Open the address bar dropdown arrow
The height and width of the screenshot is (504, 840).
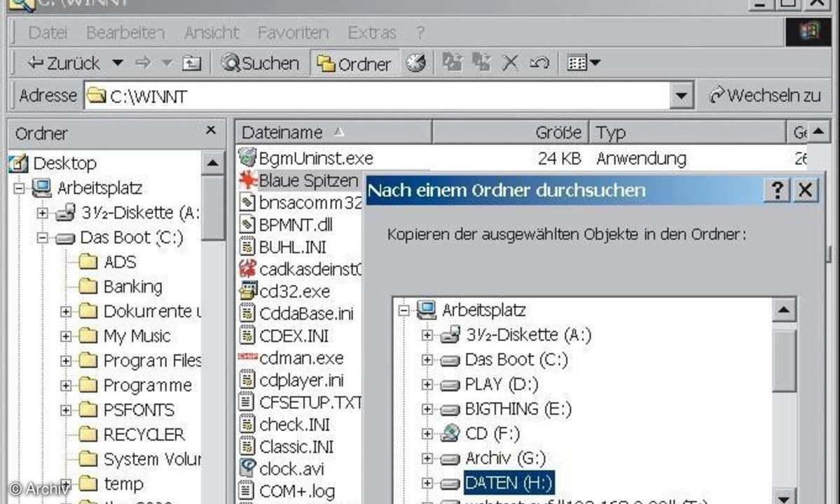pyautogui.click(x=680, y=96)
